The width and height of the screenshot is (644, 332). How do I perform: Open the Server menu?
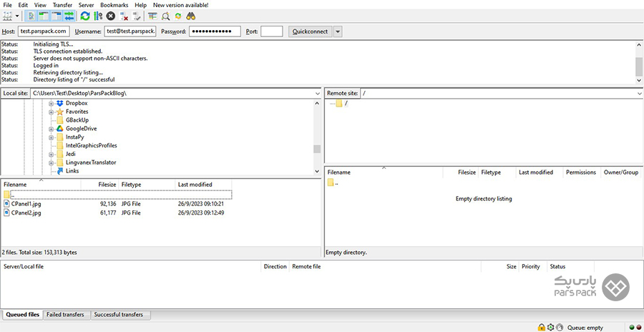(x=87, y=5)
